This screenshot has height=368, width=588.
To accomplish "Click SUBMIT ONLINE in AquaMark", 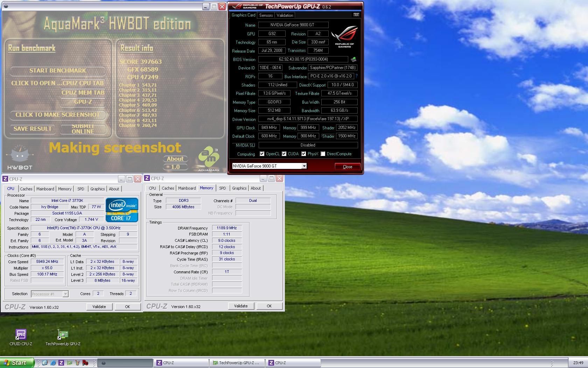I will [83, 129].
